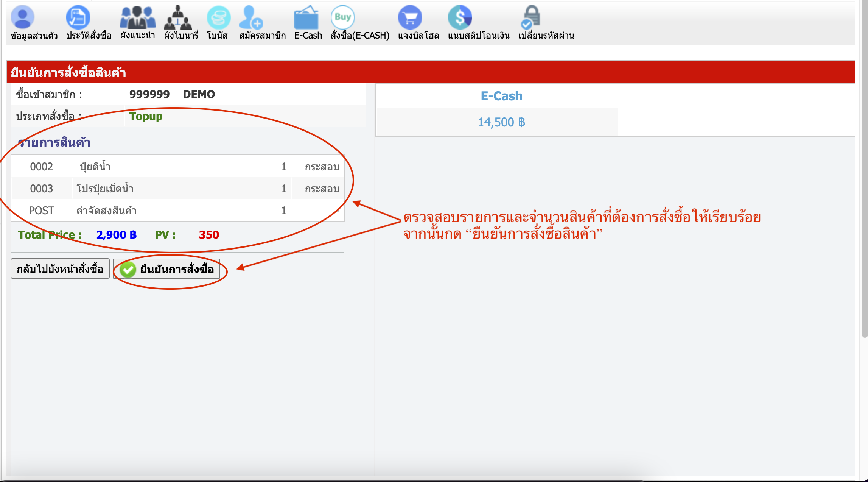The width and height of the screenshot is (868, 482).
Task: Click the bonus coins icon
Action: point(218,17)
